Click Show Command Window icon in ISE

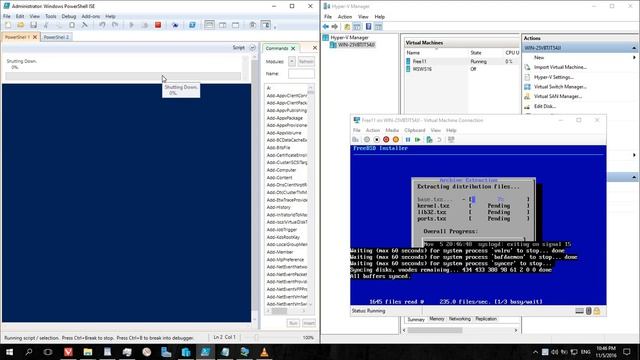coord(253,25)
